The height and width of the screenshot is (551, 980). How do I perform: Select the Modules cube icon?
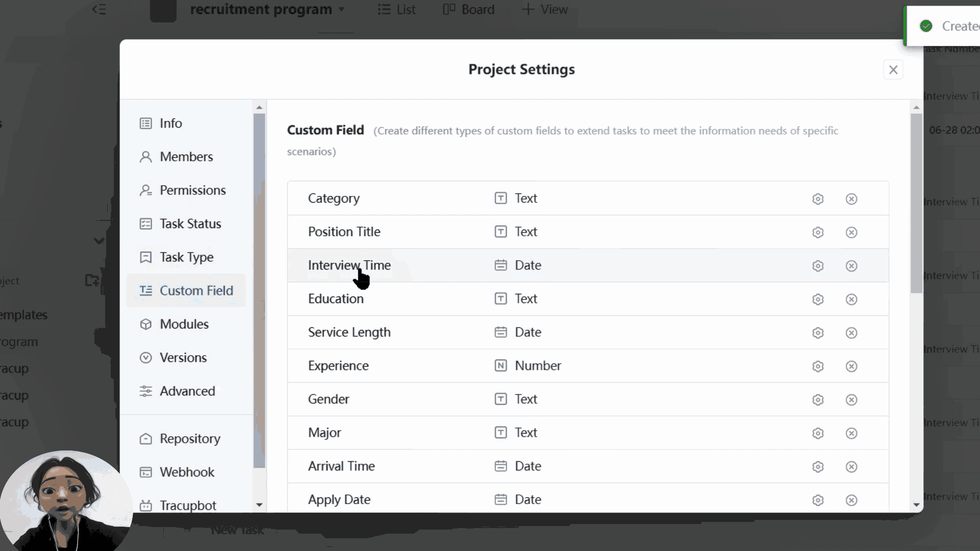[145, 324]
